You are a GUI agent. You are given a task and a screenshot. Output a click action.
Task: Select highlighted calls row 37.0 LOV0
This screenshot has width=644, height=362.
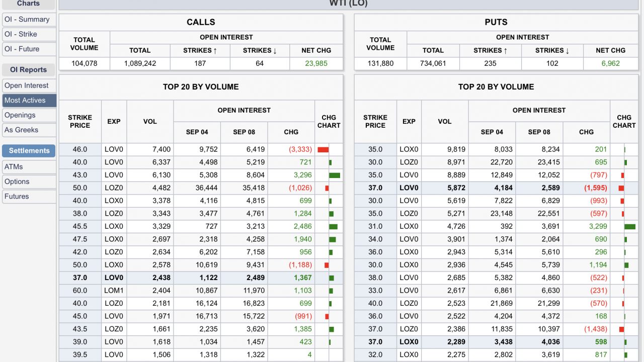coord(201,278)
